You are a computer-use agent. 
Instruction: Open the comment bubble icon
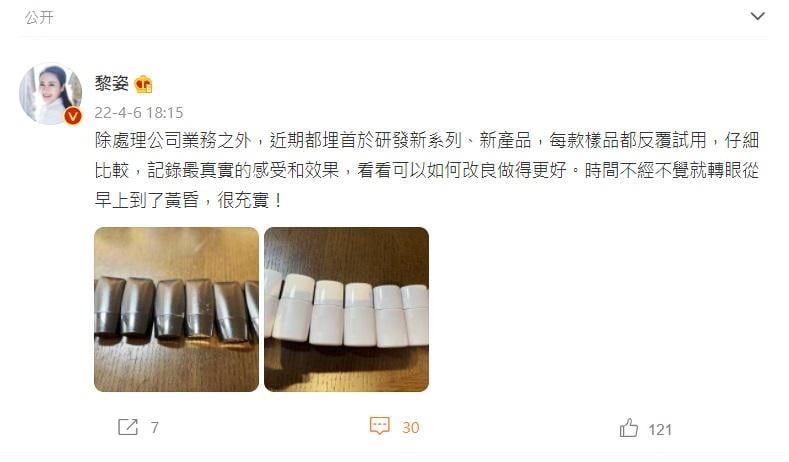click(x=379, y=426)
